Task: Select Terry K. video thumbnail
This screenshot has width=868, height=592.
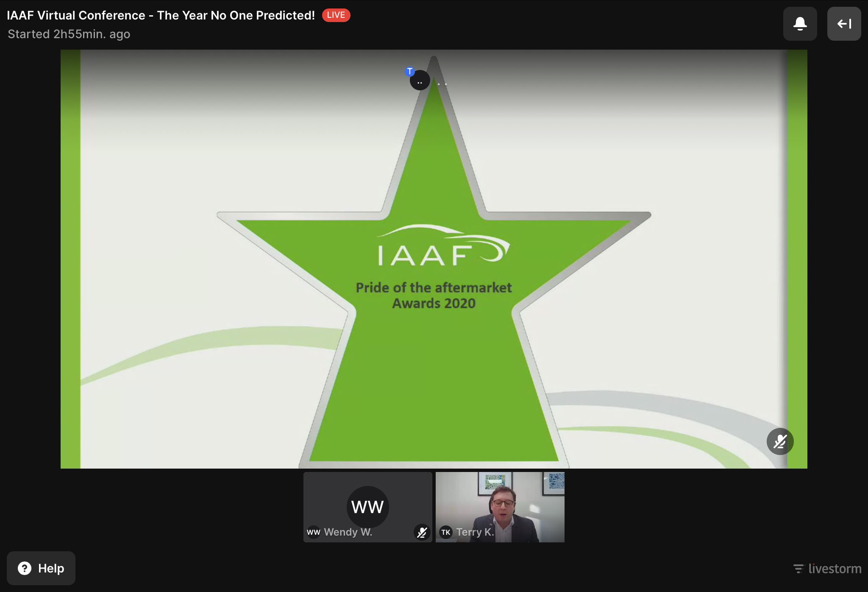Action: (500, 507)
